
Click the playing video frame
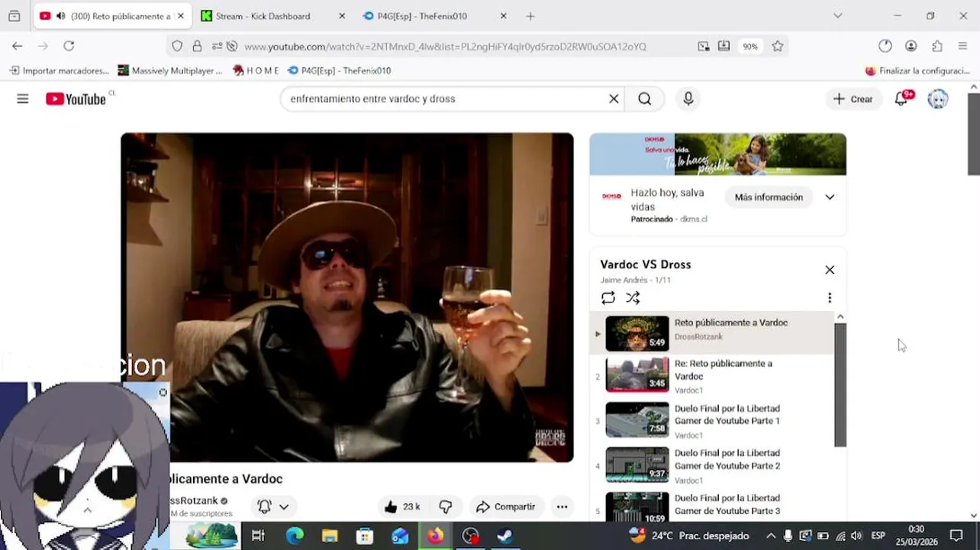[347, 297]
